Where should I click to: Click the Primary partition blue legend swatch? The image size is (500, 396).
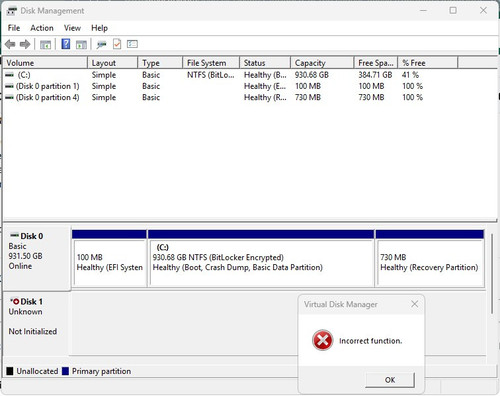coord(65,371)
